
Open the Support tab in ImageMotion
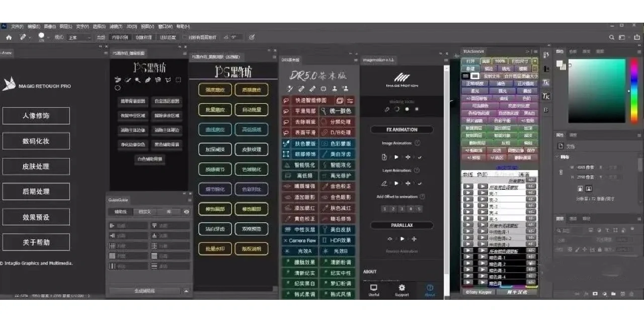pyautogui.click(x=401, y=290)
